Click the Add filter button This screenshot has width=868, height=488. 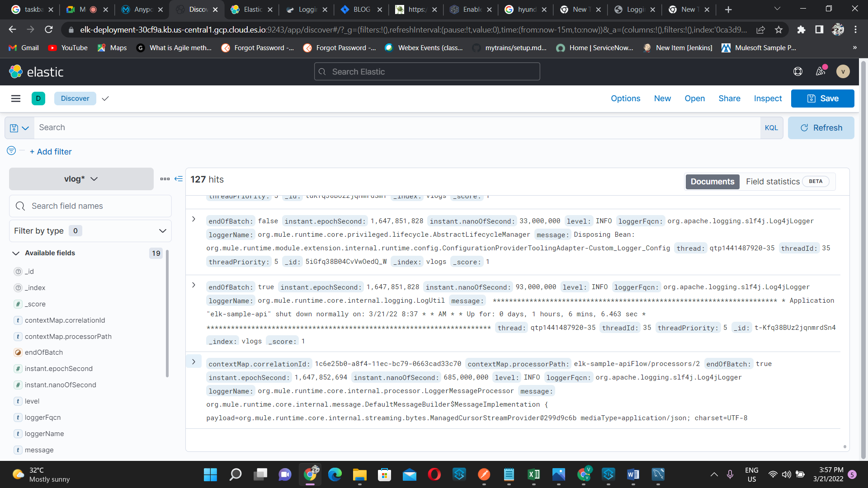(x=50, y=151)
